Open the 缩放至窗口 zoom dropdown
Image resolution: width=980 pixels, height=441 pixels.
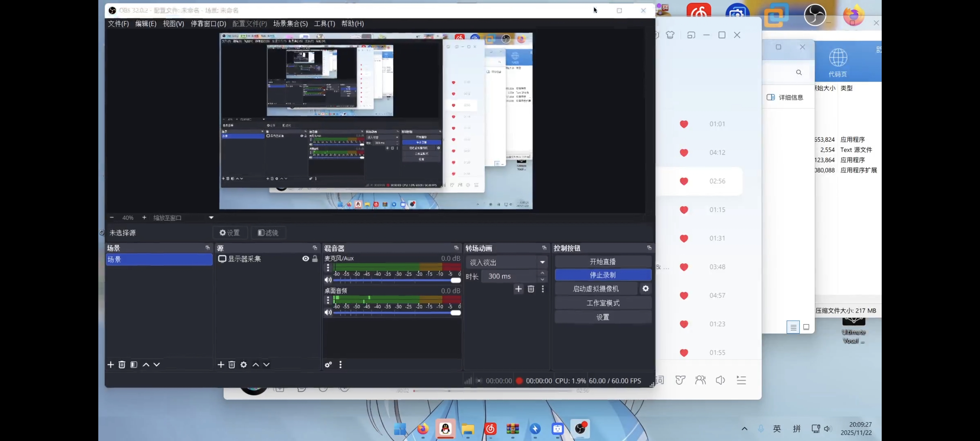click(211, 217)
